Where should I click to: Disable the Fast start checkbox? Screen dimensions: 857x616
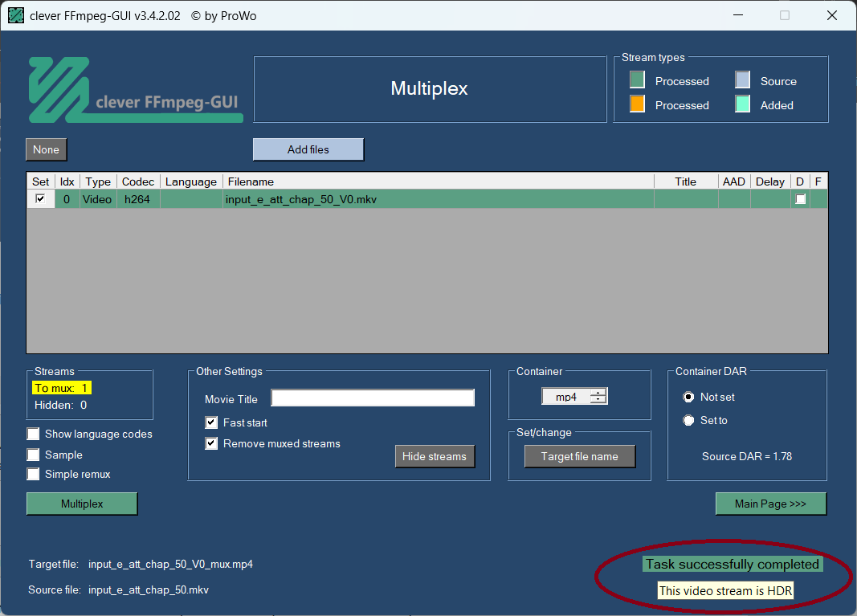211,422
